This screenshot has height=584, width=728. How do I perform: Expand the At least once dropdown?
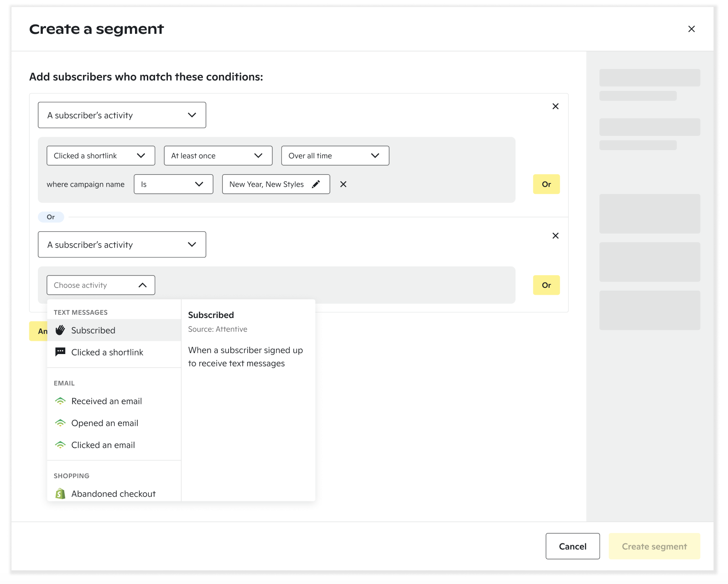pos(218,156)
